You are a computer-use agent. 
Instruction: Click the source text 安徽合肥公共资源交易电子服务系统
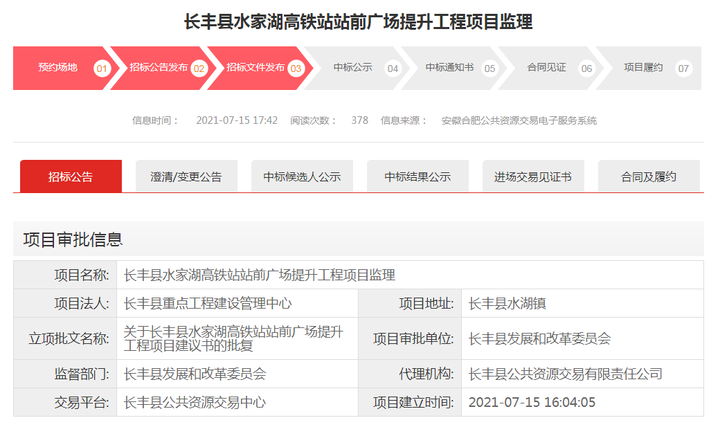coord(519,121)
